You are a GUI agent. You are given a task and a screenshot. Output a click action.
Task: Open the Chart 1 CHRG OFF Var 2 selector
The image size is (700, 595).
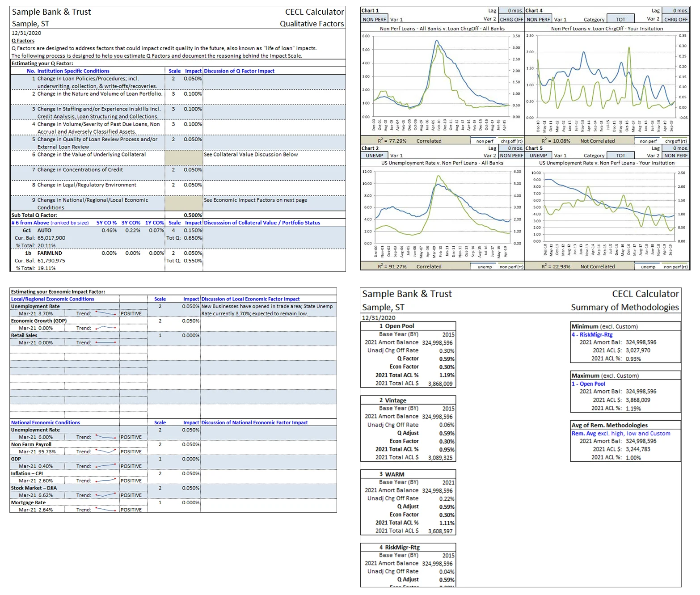pyautogui.click(x=511, y=19)
